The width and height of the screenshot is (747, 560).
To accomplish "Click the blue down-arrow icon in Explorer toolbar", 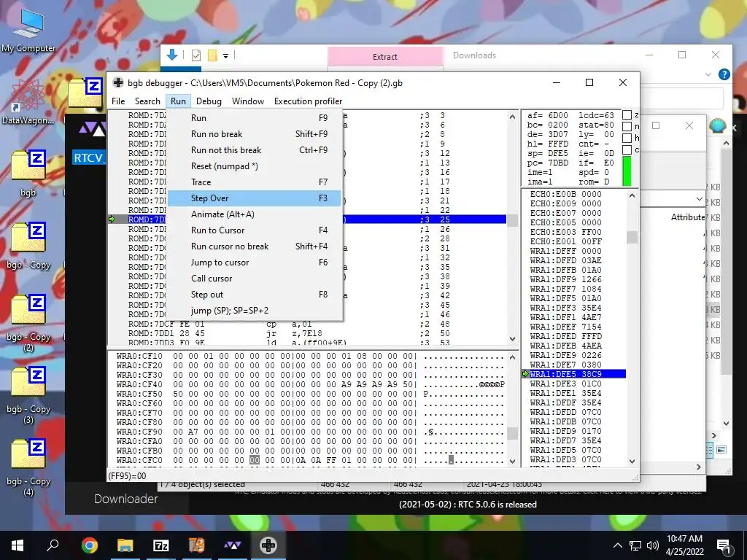I will coord(172,55).
